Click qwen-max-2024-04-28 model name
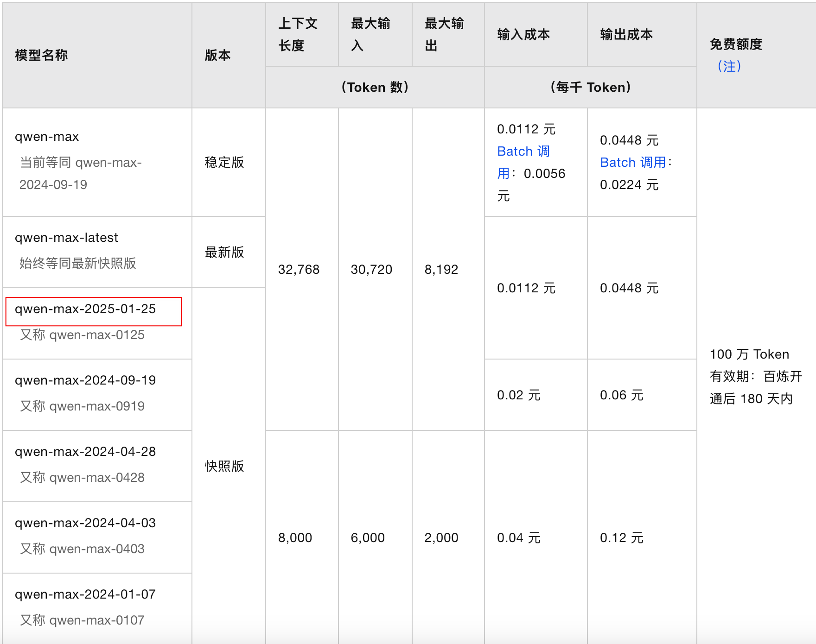Viewport: 816px width, 644px height. (x=85, y=452)
